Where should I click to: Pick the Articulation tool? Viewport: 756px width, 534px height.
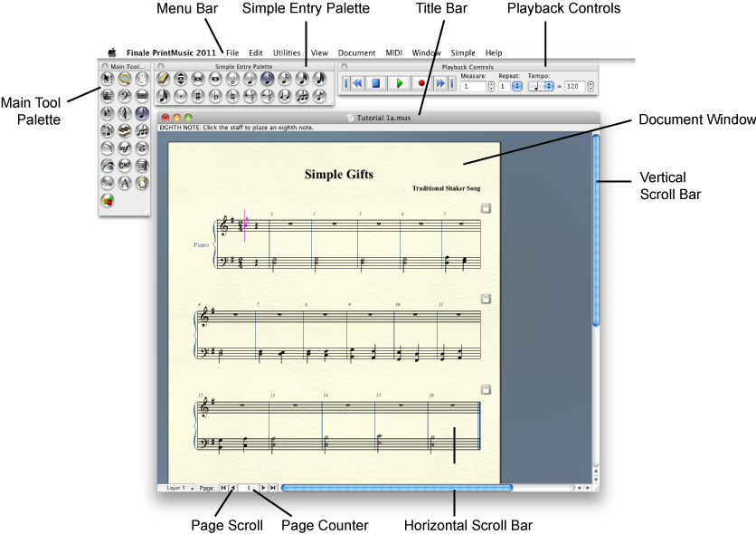pos(142,148)
